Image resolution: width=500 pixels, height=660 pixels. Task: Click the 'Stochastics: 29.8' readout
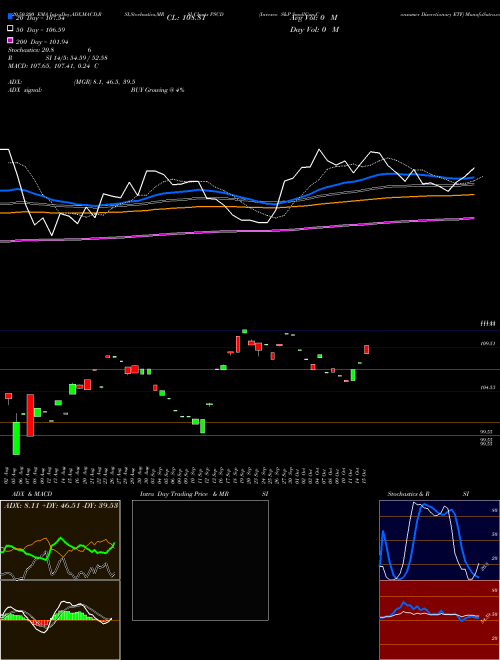coord(32,50)
